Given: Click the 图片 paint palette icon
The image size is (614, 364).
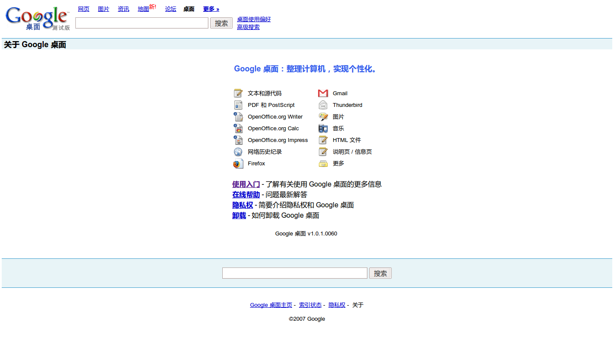Looking at the screenshot, I should pyautogui.click(x=323, y=116).
